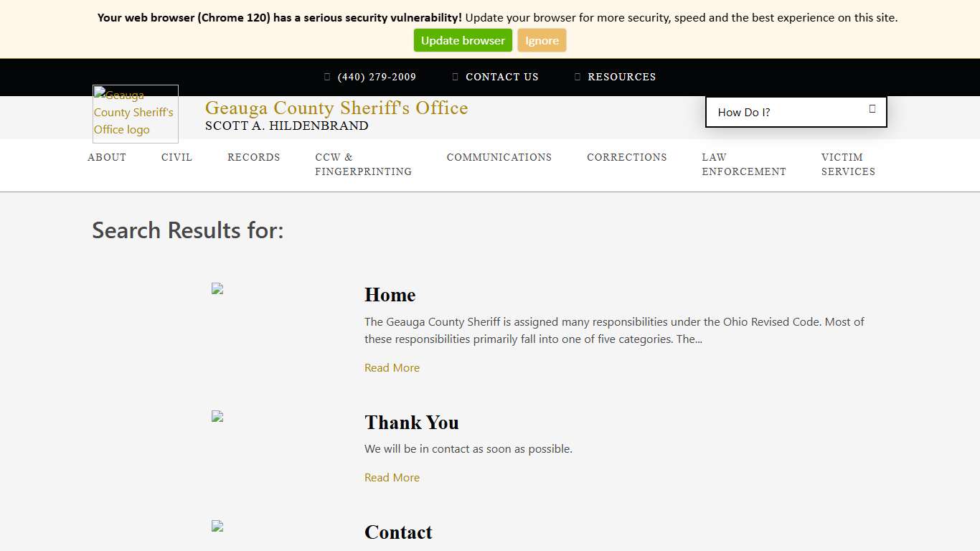Dismiss warning with the Ignore button
This screenshot has height=551, width=980.
click(x=542, y=40)
